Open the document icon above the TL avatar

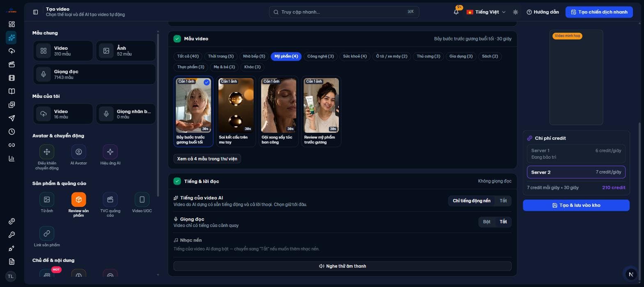tap(11, 262)
